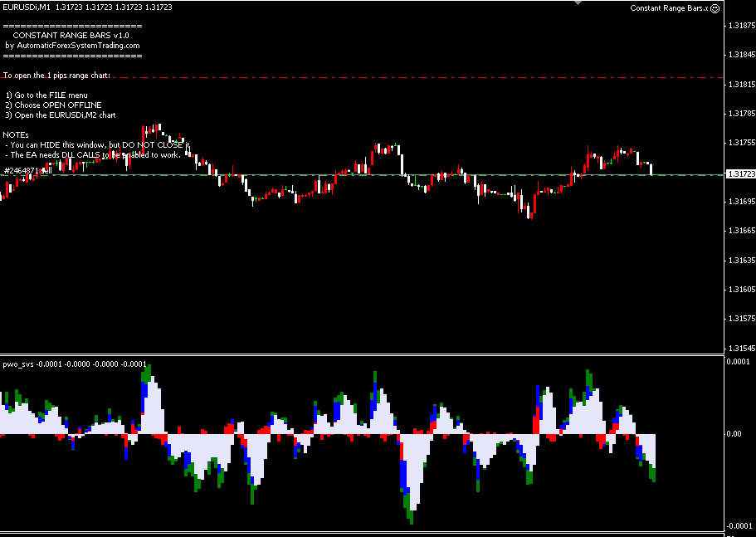Click price scale value 1.31605
Screen dimensions: 756x537
pos(742,289)
